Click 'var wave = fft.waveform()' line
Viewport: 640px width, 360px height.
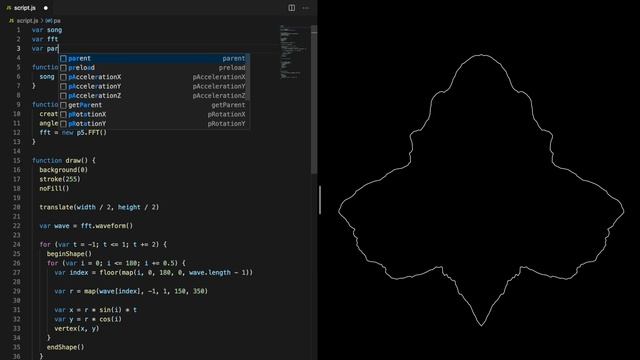click(x=86, y=226)
